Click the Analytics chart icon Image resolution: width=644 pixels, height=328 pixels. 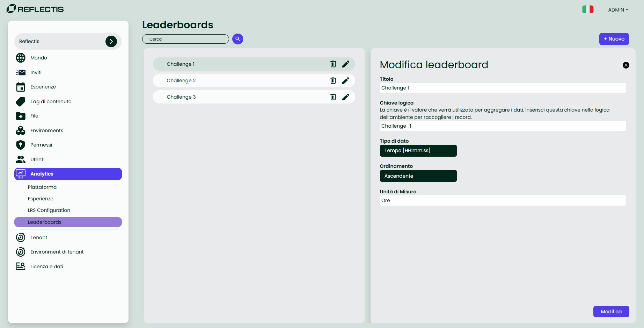(x=21, y=173)
